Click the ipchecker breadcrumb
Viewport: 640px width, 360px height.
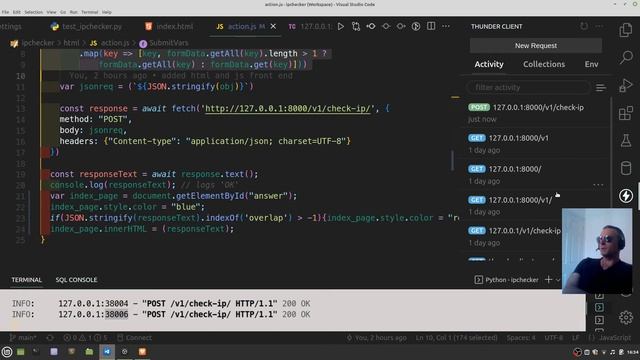tap(38, 43)
